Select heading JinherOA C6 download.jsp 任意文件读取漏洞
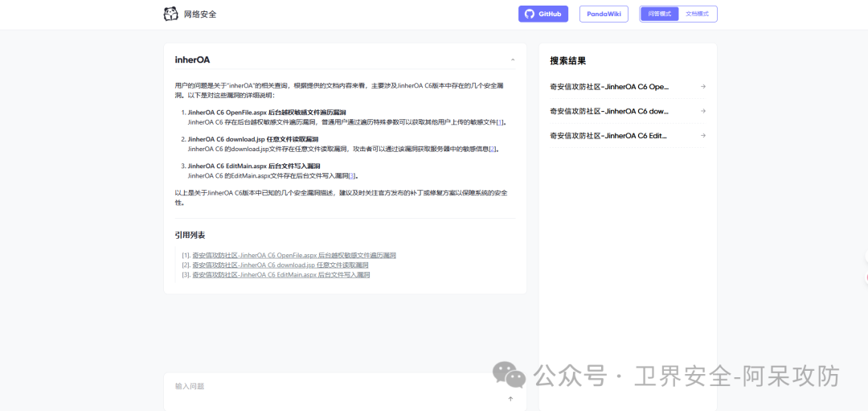Image resolution: width=868 pixels, height=411 pixels. pos(253,138)
